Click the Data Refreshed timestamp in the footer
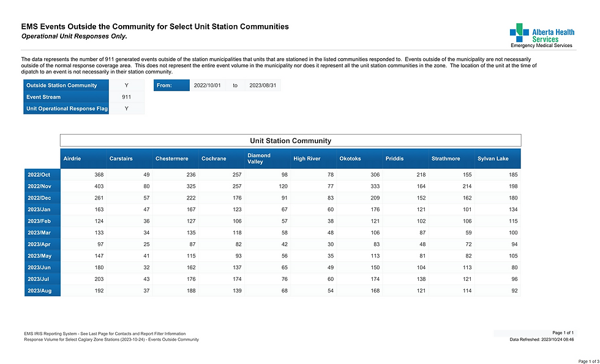Screen dimensions: 600x364 (542, 339)
